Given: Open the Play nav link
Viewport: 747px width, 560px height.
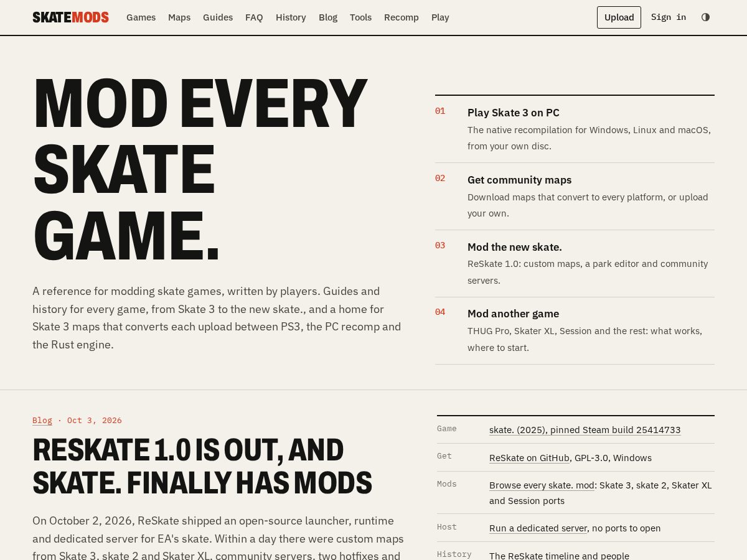Looking at the screenshot, I should 440,17.
